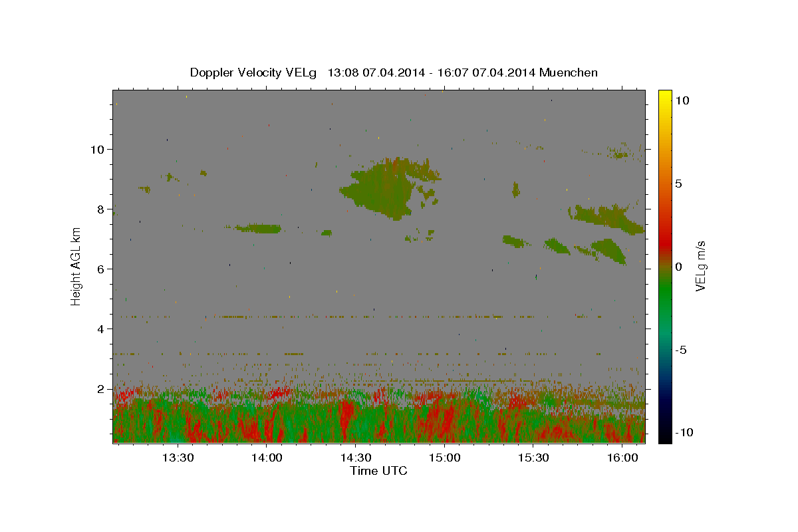Click the thin cloud layer near 14:00
Image resolution: width=798 pixels, height=532 pixels.
click(258, 228)
